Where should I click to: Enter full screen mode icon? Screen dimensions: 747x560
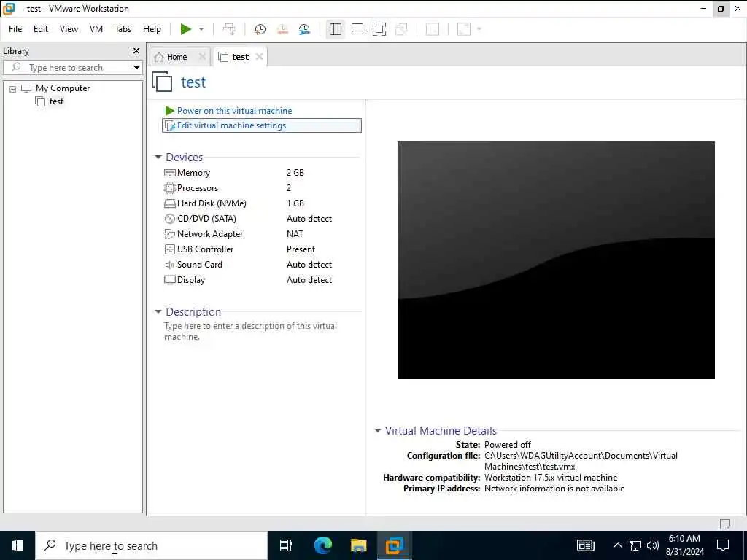(379, 29)
